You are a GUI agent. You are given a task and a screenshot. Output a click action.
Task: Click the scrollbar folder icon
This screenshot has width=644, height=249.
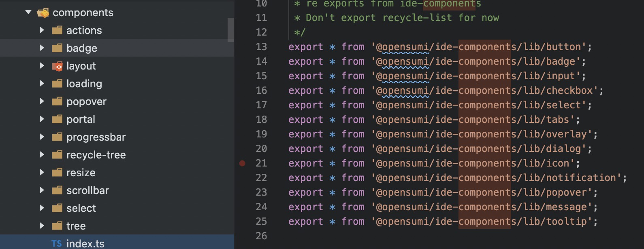tap(57, 190)
